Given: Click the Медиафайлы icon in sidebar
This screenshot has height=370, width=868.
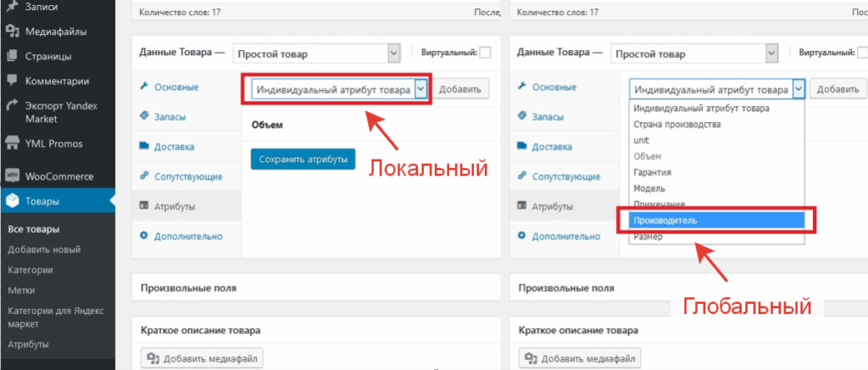Looking at the screenshot, I should coord(13,32).
